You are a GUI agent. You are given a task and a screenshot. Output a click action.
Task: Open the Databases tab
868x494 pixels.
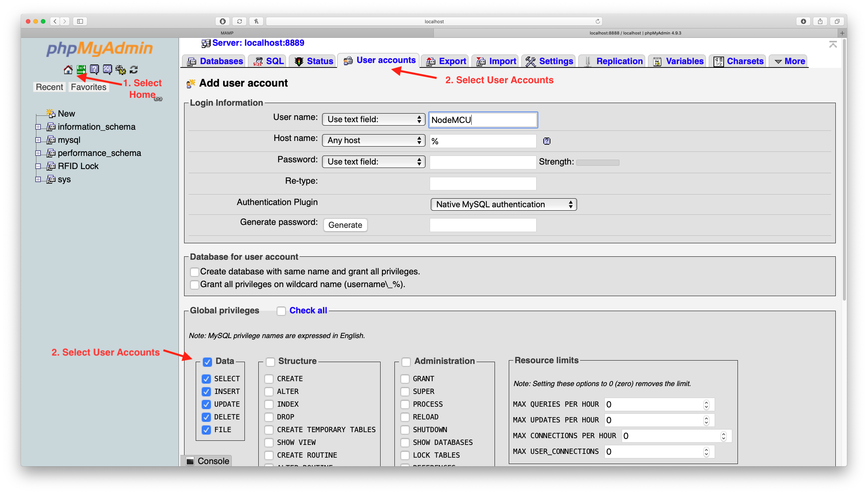(214, 61)
